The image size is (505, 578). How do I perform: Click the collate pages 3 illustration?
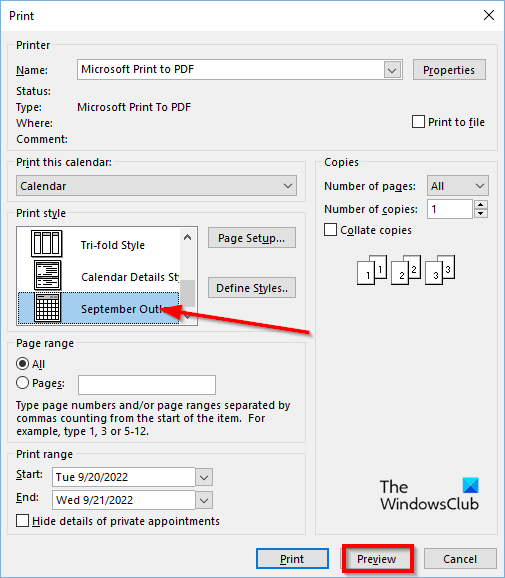pyautogui.click(x=439, y=270)
